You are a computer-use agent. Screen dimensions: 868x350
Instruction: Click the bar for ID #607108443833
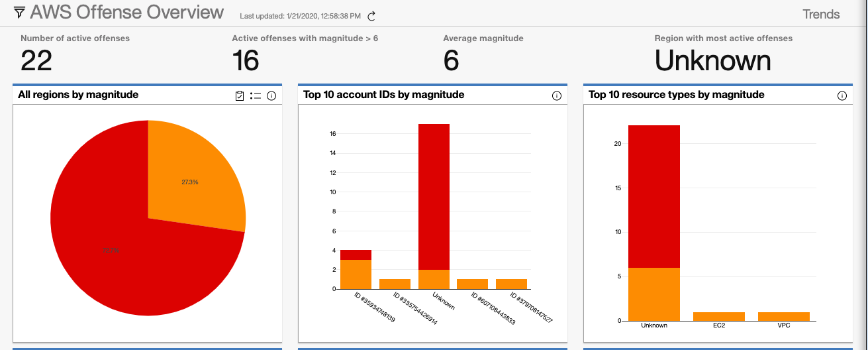pos(473,284)
